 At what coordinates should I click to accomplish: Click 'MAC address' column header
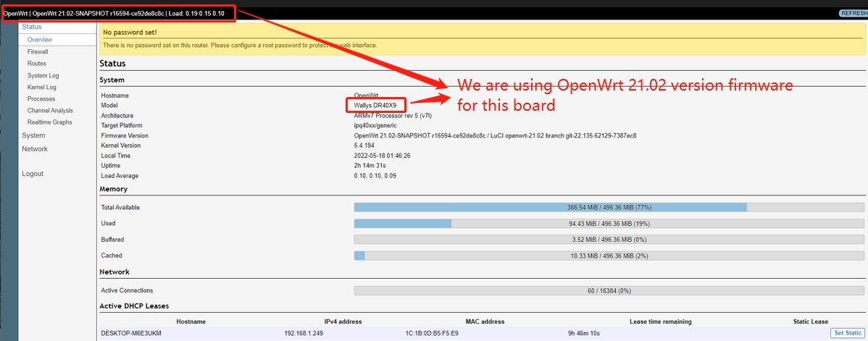(x=485, y=321)
